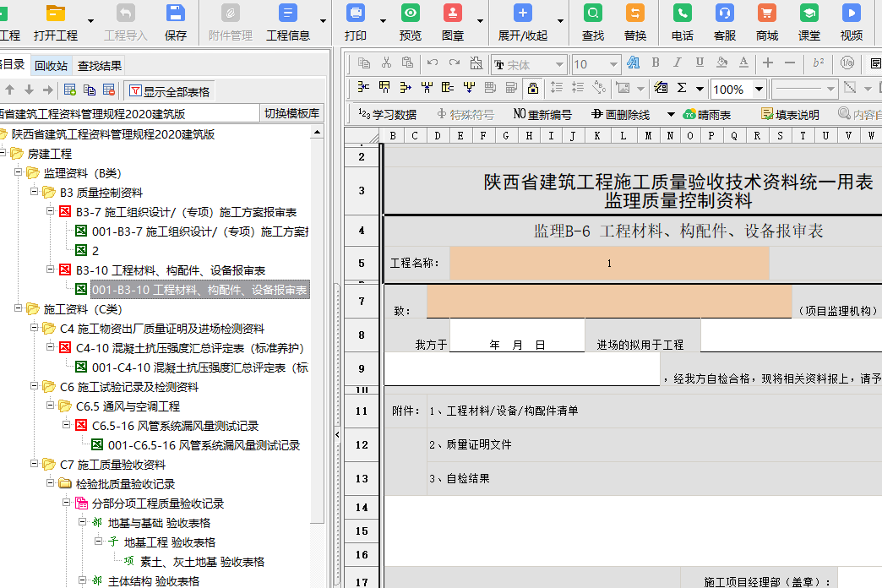Click the tree panel scroll-up arrow
This screenshot has height=588, width=882.
[318, 133]
